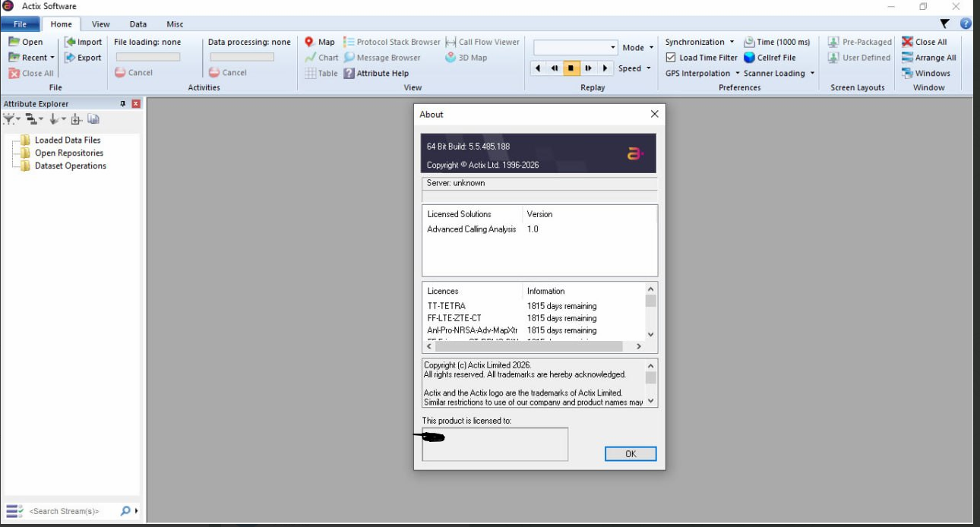
Task: Open the Windows list
Action: click(x=926, y=74)
